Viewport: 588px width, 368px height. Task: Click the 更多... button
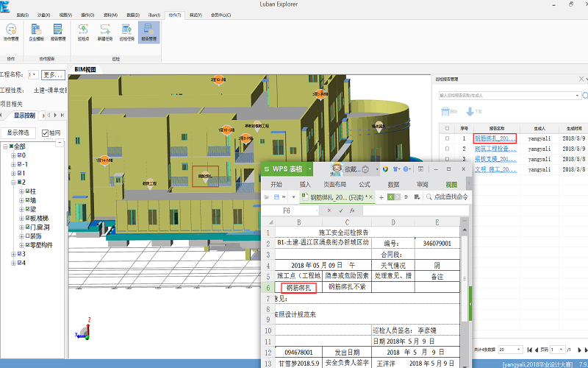click(x=53, y=75)
